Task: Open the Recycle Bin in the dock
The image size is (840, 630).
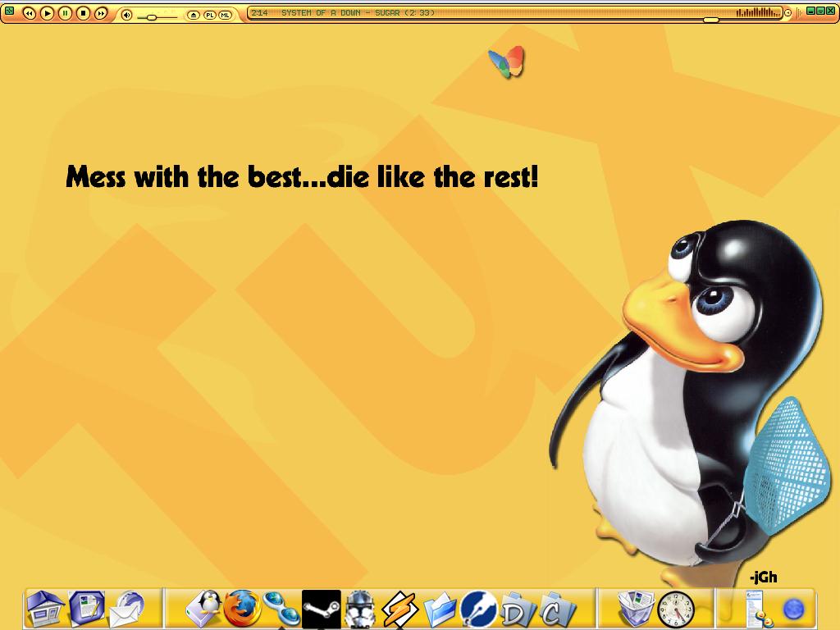Action: (x=635, y=609)
